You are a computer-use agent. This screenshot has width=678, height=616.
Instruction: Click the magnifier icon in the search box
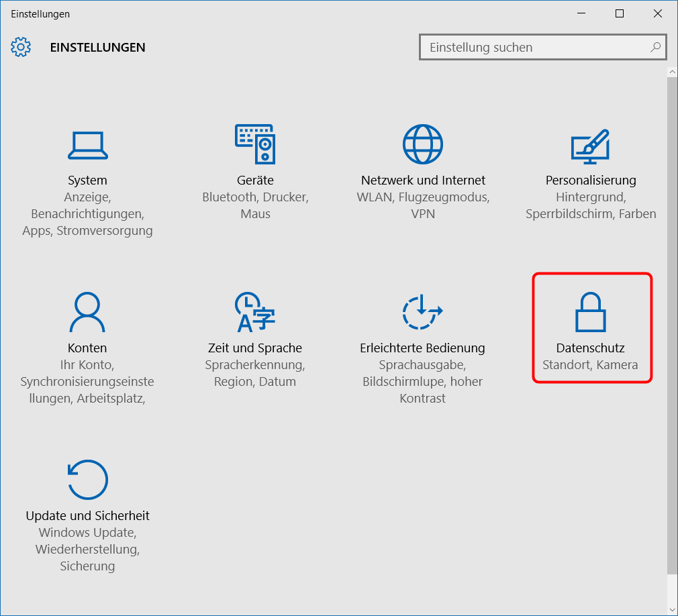(x=655, y=48)
